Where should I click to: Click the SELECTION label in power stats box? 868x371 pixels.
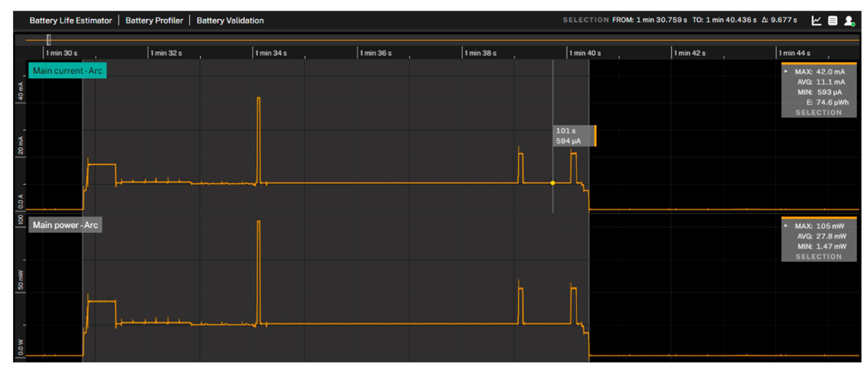[818, 257]
